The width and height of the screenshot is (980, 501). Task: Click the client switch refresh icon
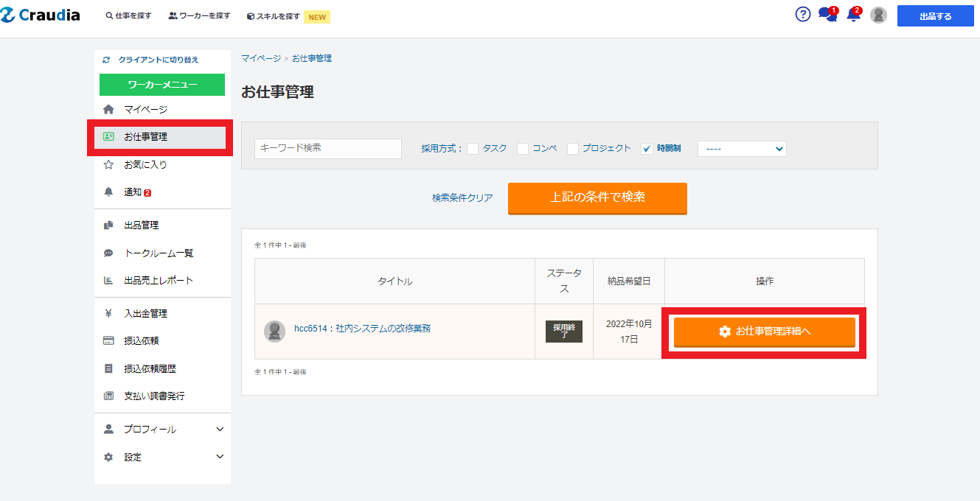[x=106, y=60]
